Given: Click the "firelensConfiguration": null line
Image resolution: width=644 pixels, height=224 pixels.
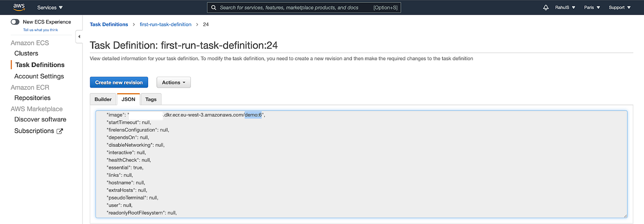Looking at the screenshot, I should pos(138,130).
